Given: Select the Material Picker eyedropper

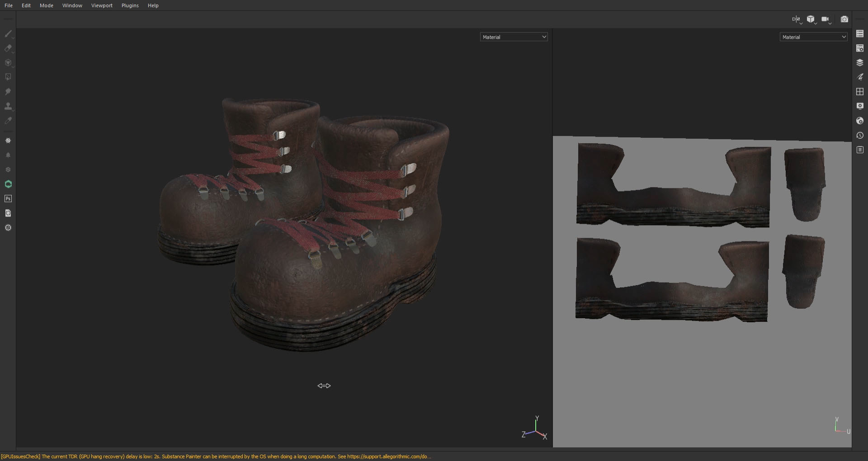Looking at the screenshot, I should tap(8, 121).
